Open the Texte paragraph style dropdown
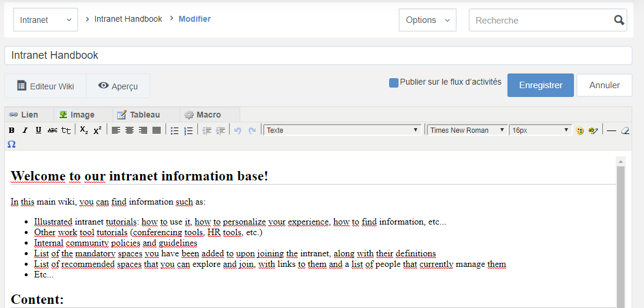644x308 pixels. (x=343, y=130)
